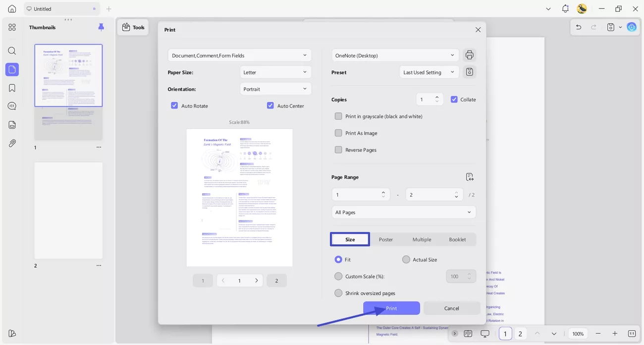The width and height of the screenshot is (644, 345).
Task: Zoom in with plus icon
Action: coord(615,334)
